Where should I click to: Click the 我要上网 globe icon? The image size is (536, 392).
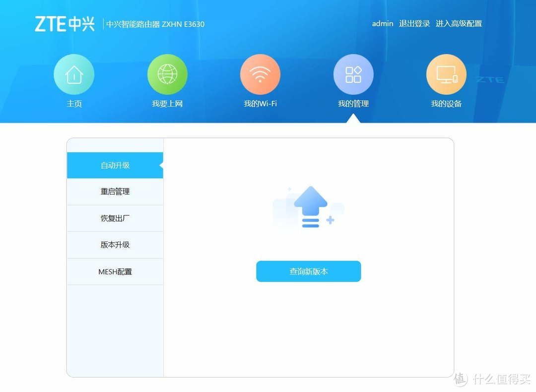167,73
